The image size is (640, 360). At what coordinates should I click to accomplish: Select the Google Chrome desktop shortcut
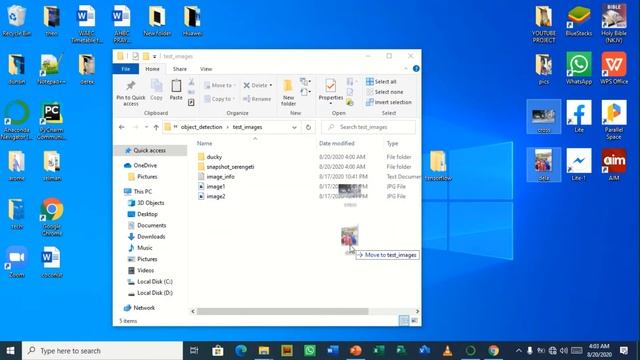tap(52, 217)
